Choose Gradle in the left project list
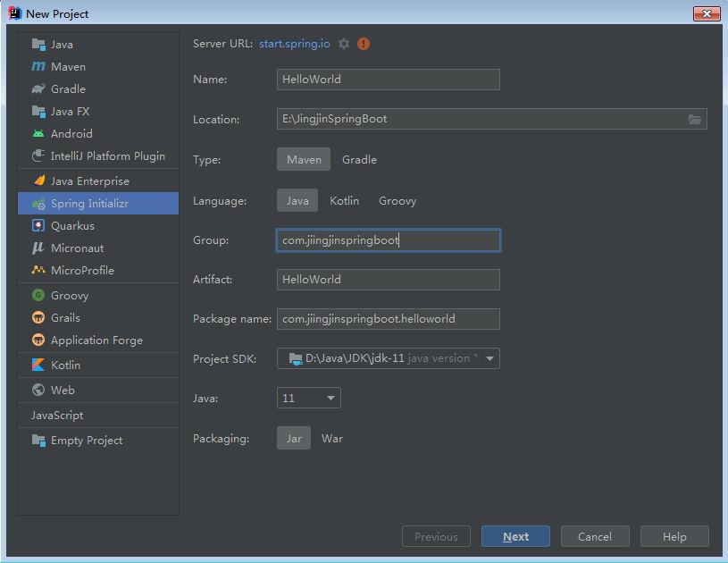Image resolution: width=728 pixels, height=563 pixels. tap(98, 88)
